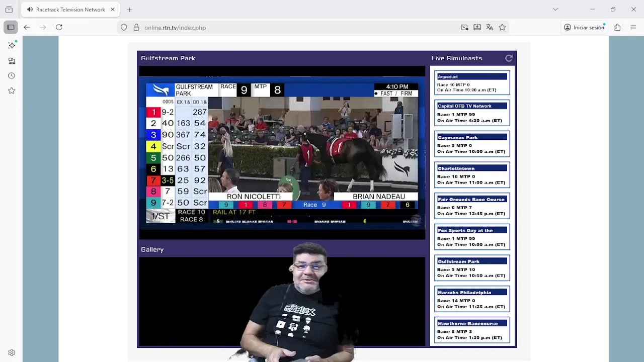Open the extensions puzzle icon
This screenshot has width=644, height=362.
pyautogui.click(x=617, y=28)
